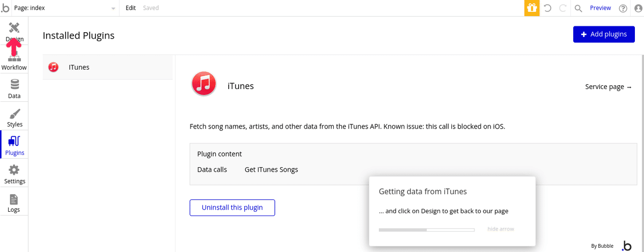Select ITunes in installed plugins list
The image size is (644, 252).
(x=108, y=67)
